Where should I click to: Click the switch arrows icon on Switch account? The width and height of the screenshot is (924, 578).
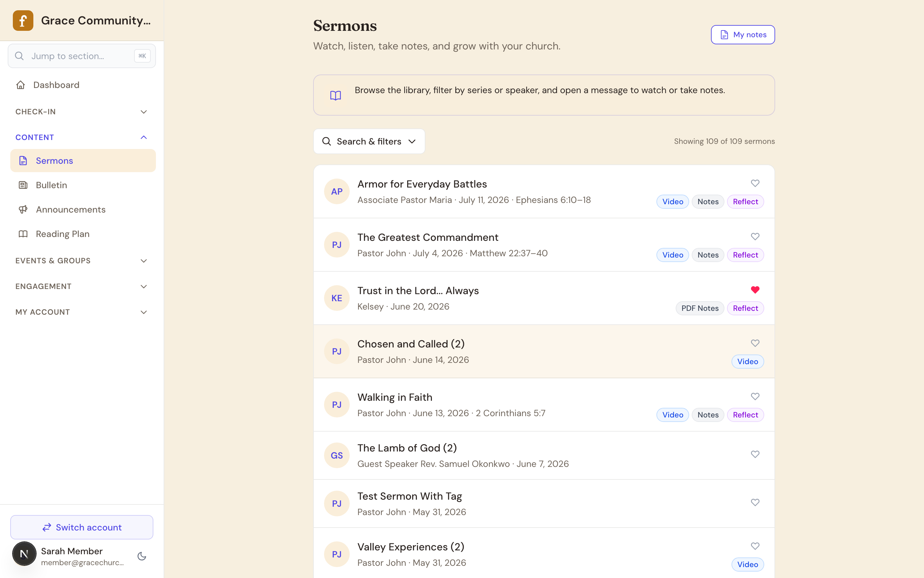pyautogui.click(x=47, y=528)
